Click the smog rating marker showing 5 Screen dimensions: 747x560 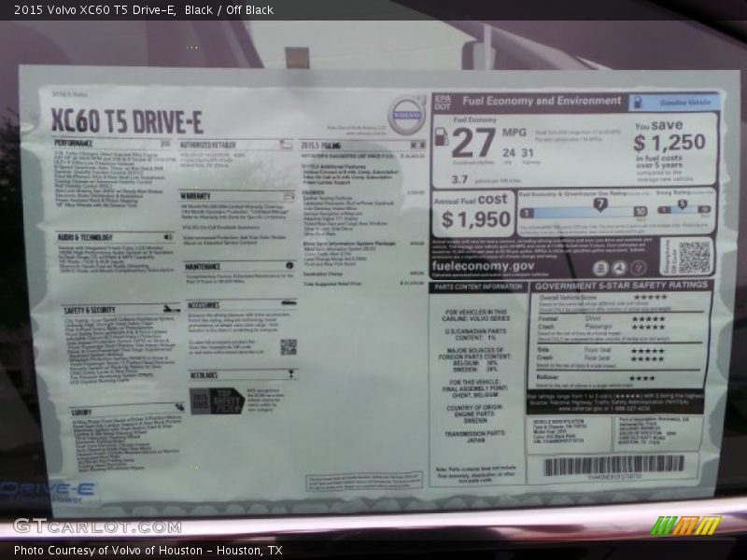[683, 204]
